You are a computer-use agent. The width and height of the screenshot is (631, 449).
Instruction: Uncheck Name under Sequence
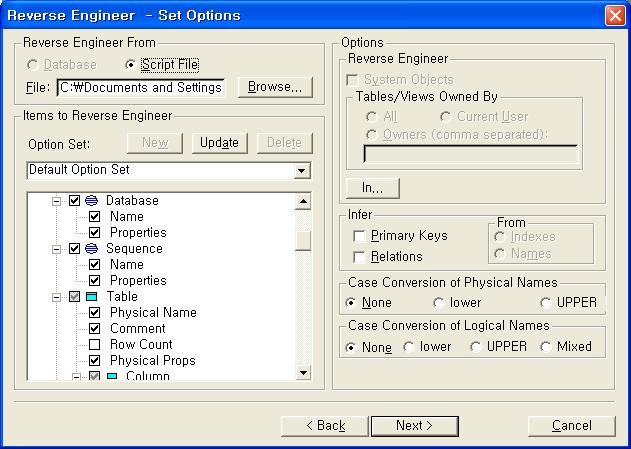click(x=95, y=264)
